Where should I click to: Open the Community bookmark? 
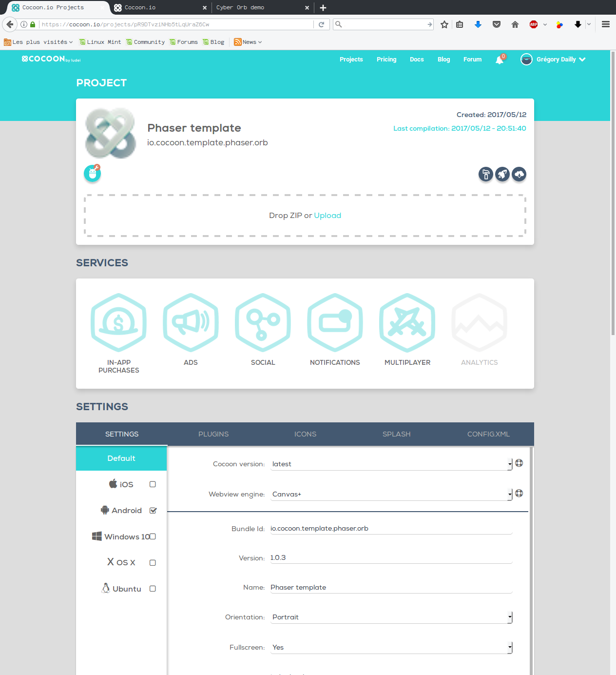(146, 42)
